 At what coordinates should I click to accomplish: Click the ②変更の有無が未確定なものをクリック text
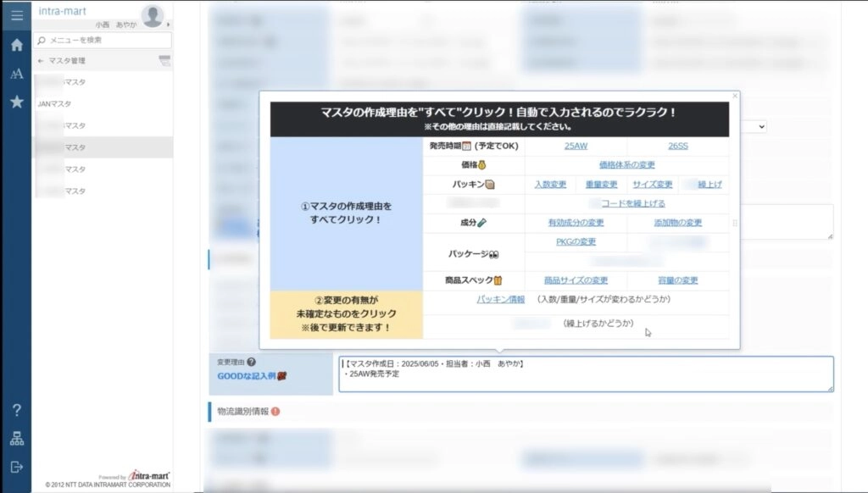[346, 307]
